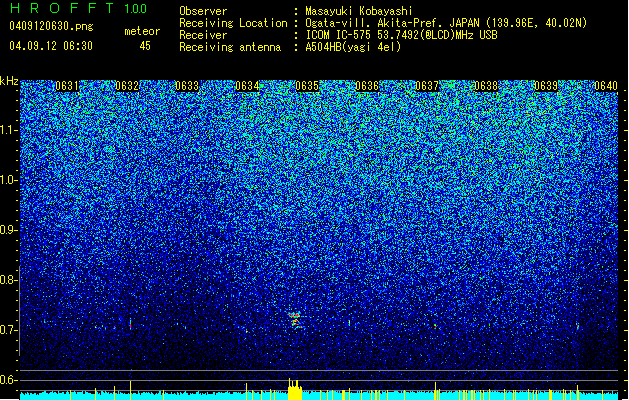
Task: Click the meteor echo near 0637
Action: click(435, 326)
